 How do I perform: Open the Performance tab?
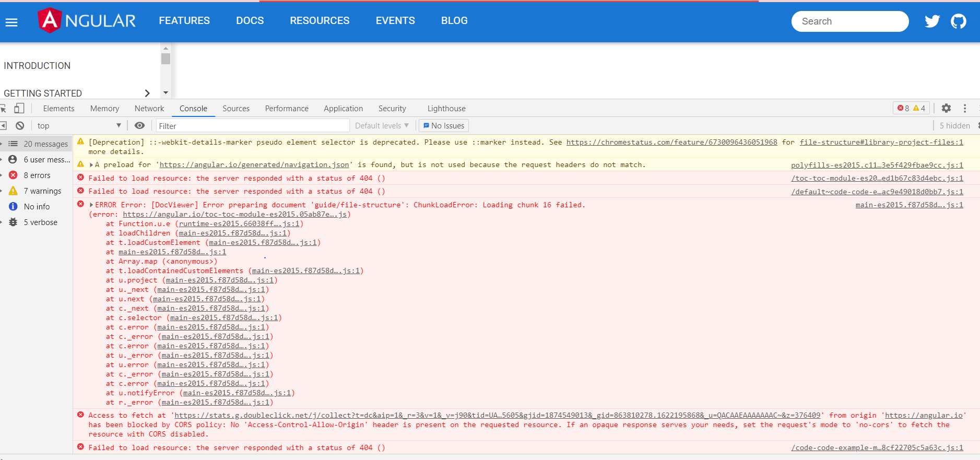[x=287, y=109]
